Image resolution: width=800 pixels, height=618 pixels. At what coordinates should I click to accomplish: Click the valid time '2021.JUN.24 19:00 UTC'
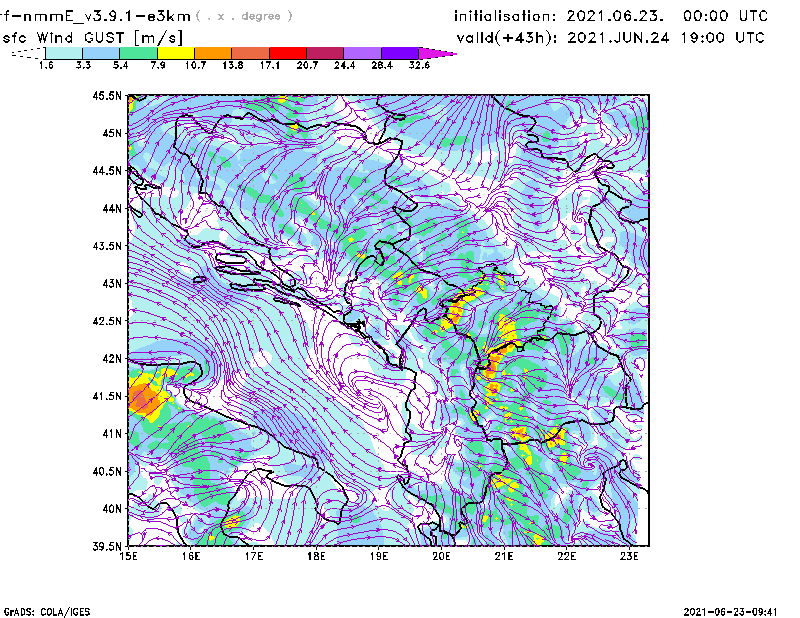(666, 38)
